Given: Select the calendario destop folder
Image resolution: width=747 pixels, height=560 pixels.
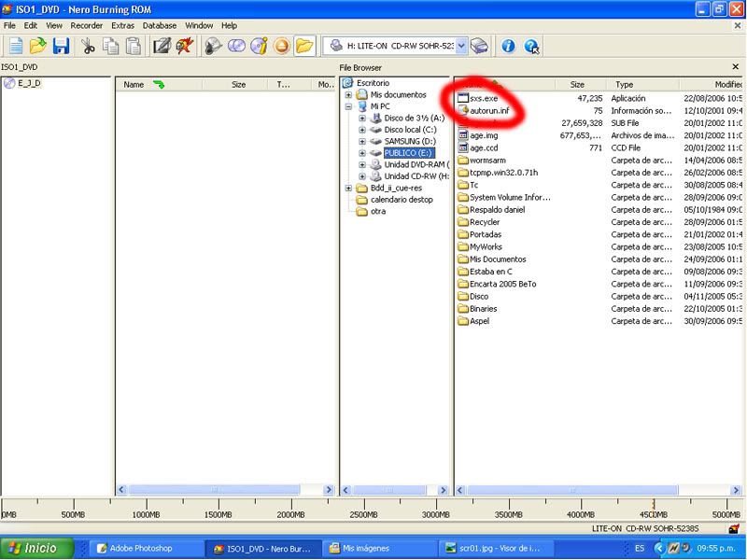Looking at the screenshot, I should (402, 200).
